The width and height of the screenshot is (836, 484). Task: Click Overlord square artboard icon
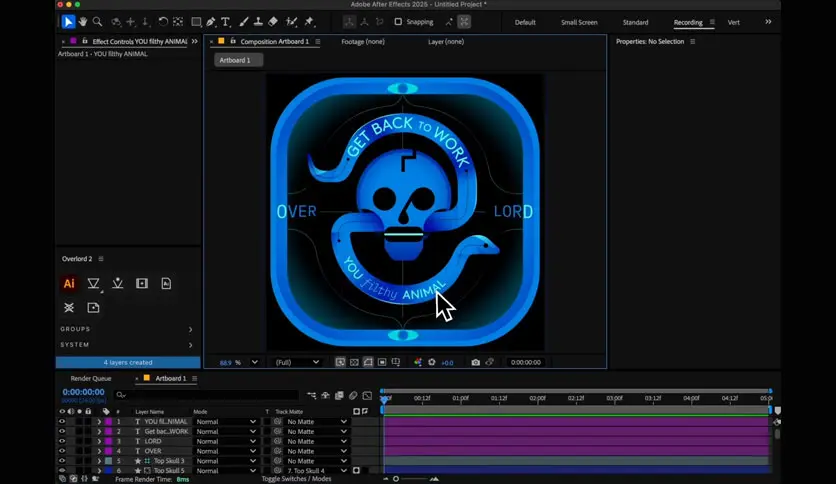point(142,284)
